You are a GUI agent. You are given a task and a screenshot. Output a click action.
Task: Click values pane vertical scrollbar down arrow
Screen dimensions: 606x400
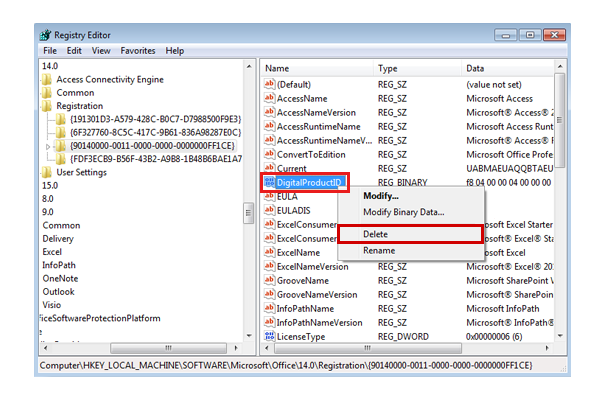point(560,335)
